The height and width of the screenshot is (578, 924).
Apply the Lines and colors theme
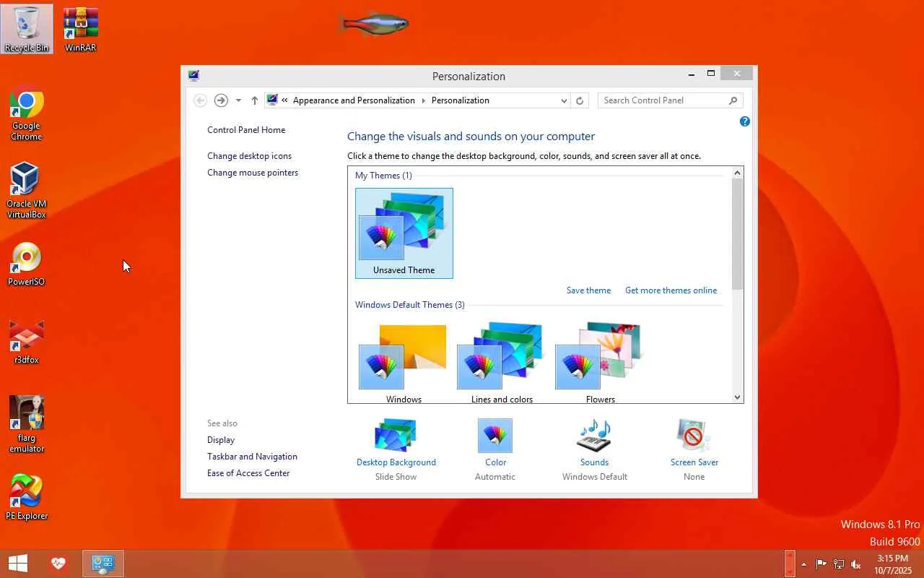(x=502, y=363)
